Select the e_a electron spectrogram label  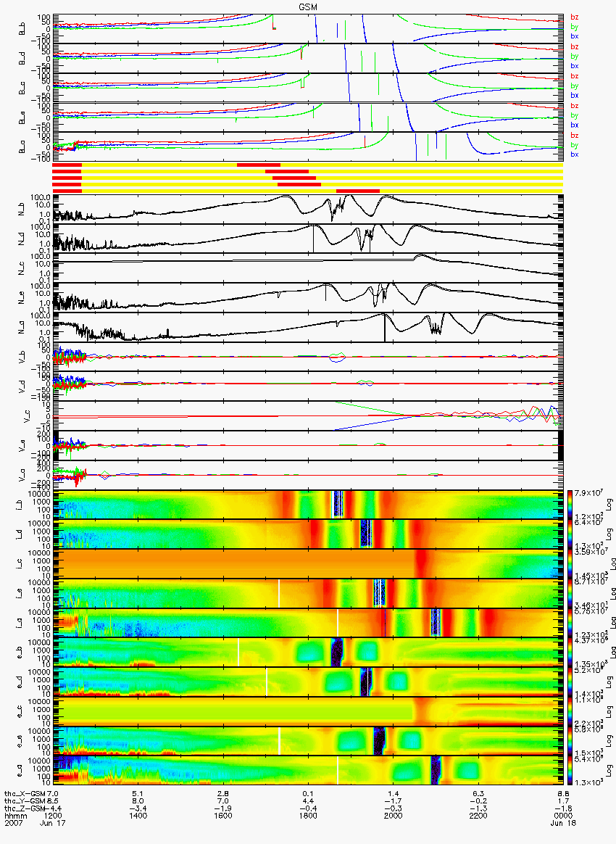20,771
